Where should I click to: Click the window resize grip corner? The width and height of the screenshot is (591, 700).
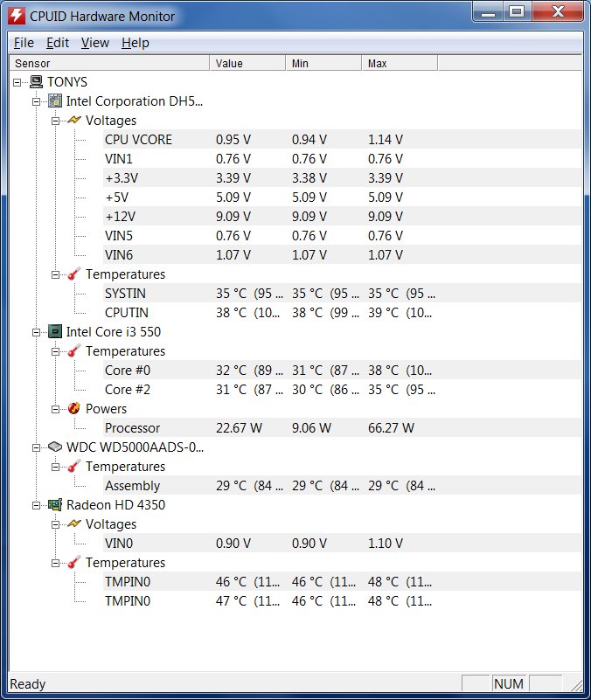tap(577, 685)
